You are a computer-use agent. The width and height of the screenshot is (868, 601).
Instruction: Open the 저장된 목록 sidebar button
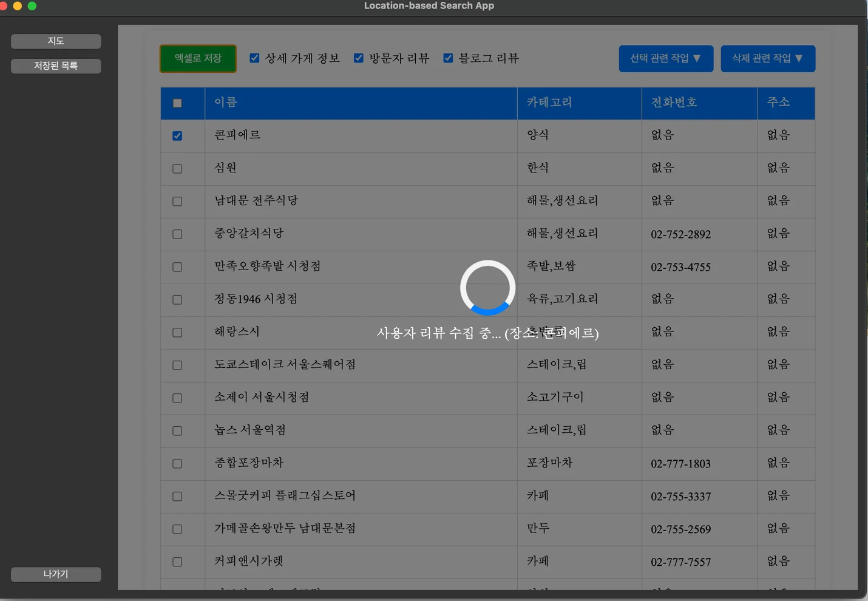[x=56, y=66]
